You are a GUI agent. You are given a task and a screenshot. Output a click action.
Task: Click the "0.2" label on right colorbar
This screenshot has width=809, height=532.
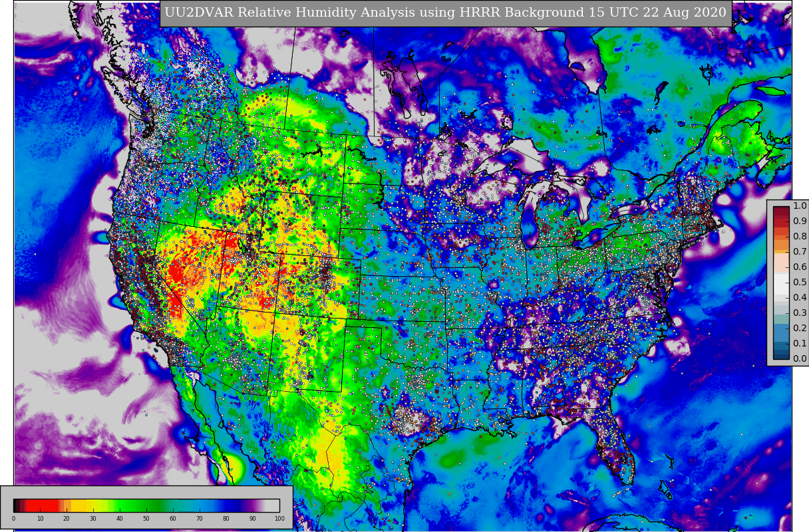800,329
